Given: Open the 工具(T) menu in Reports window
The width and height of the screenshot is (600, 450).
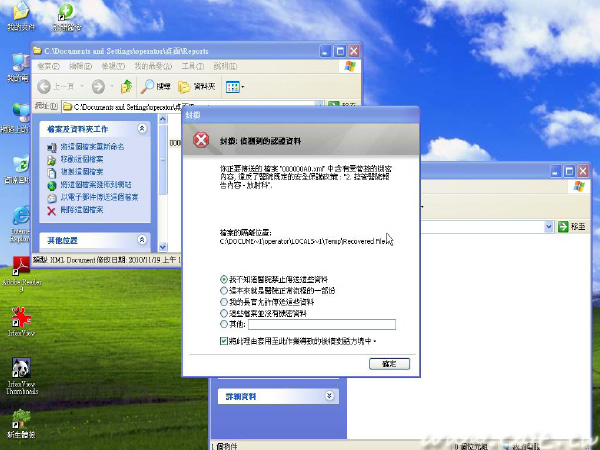Looking at the screenshot, I should coord(192,66).
